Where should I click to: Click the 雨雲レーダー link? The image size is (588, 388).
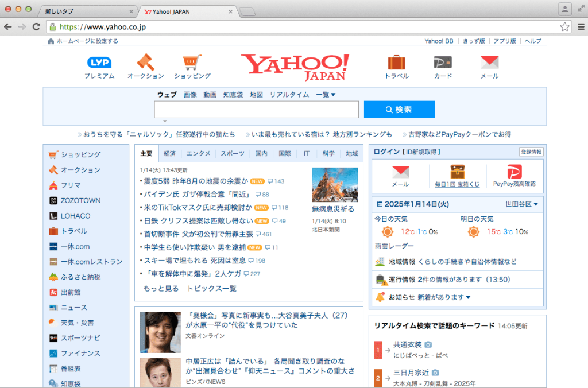(x=394, y=246)
